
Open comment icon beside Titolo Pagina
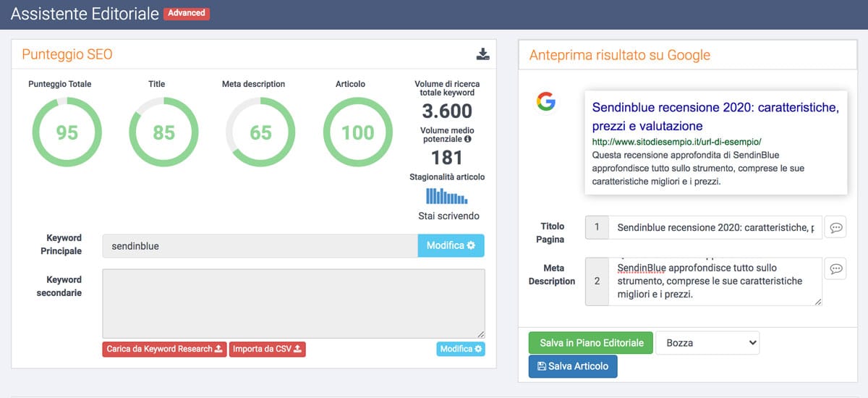coord(835,227)
